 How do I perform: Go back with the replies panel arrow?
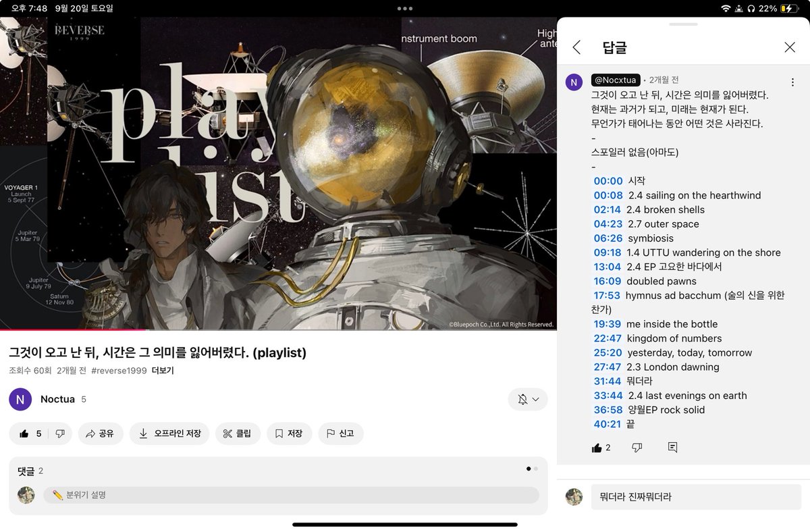pyautogui.click(x=576, y=47)
